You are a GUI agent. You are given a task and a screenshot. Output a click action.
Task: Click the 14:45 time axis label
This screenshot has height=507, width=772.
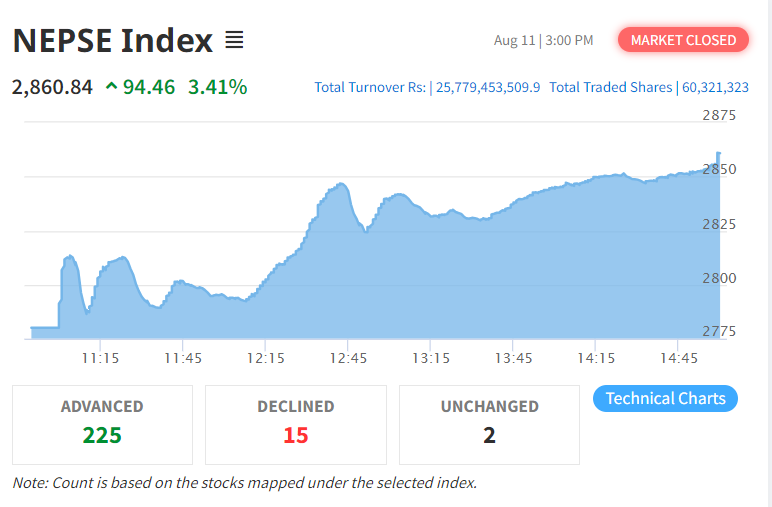click(679, 357)
